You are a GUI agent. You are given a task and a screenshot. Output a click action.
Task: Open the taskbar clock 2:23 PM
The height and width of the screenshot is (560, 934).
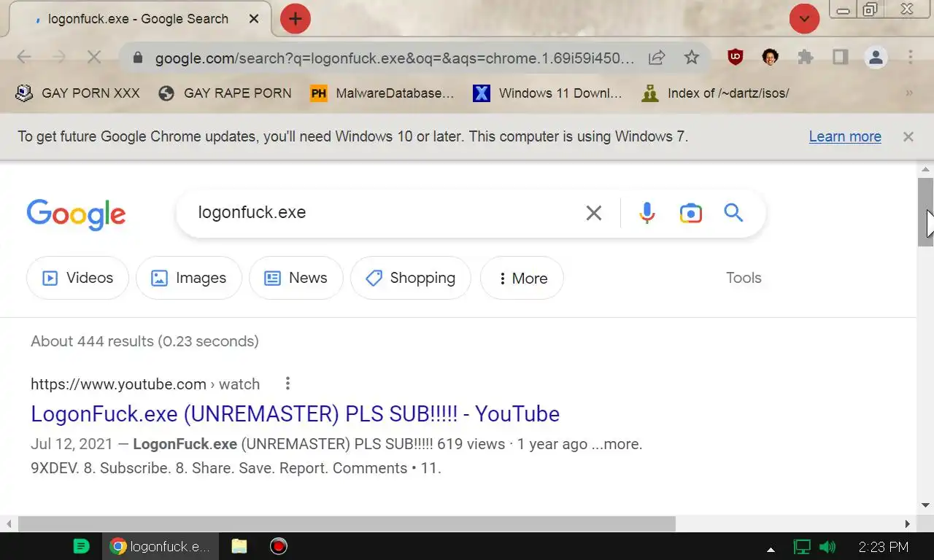coord(883,547)
